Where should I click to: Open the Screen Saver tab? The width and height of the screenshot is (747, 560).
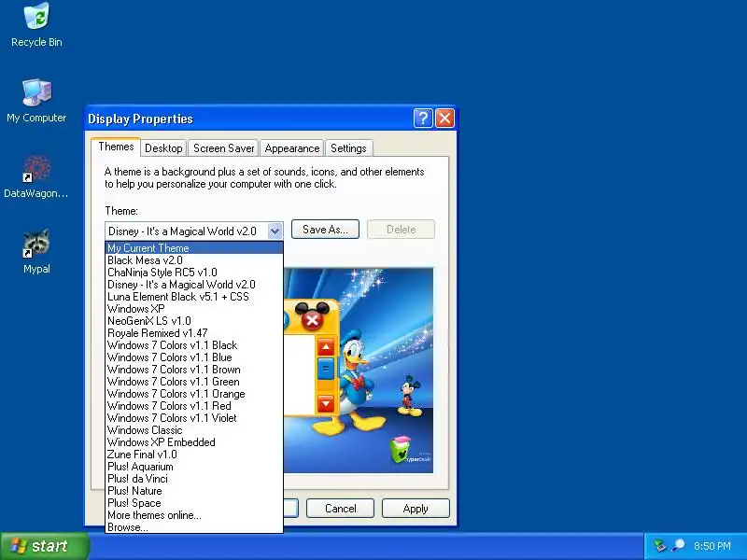click(x=223, y=148)
